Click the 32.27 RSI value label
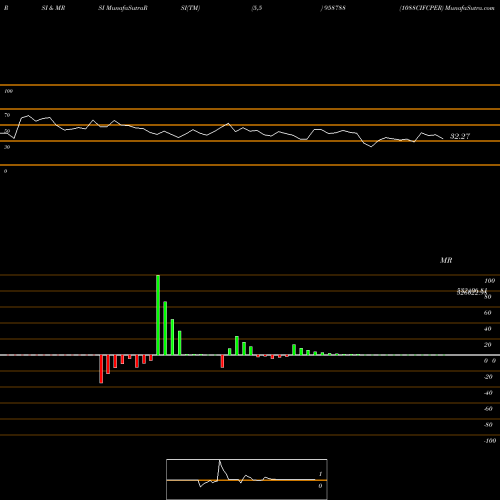Screen dimensions: 500x500 point(460,136)
